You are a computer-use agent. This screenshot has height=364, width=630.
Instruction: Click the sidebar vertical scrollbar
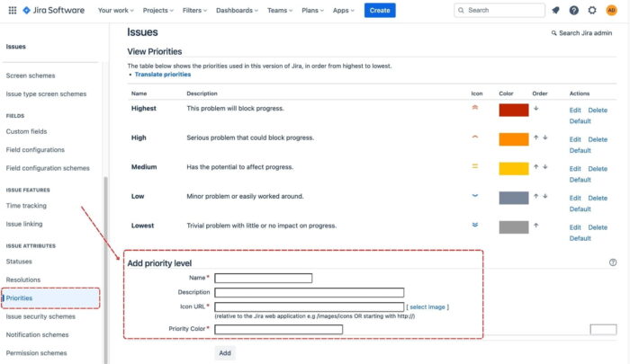click(105, 270)
